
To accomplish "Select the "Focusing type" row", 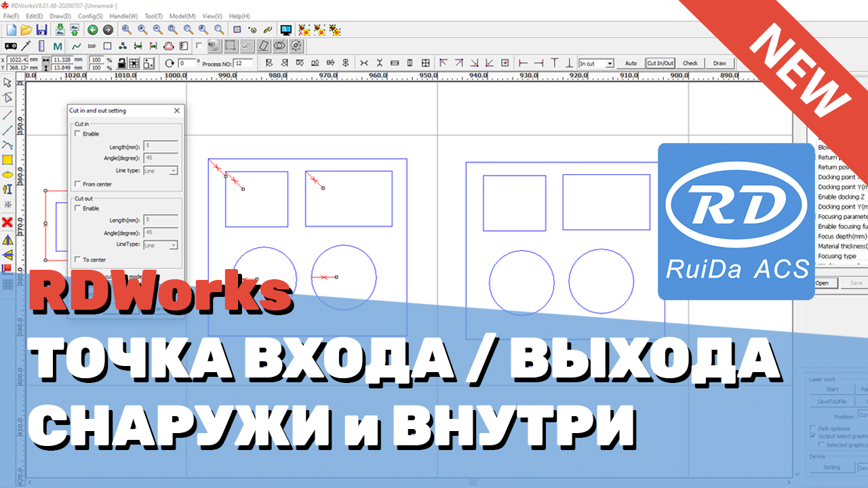I will point(842,256).
